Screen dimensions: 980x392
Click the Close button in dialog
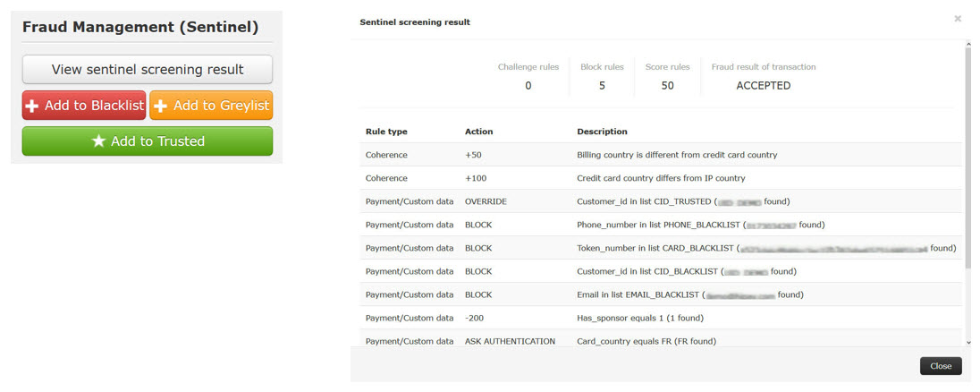click(x=941, y=366)
